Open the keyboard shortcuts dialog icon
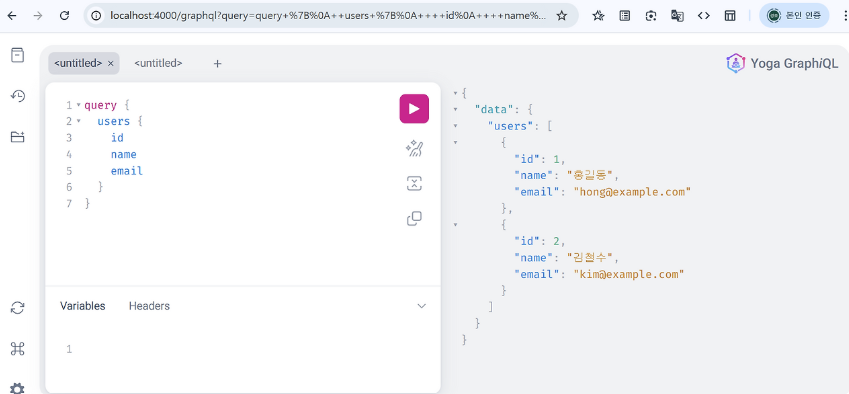This screenshot has height=394, width=849. pyautogui.click(x=18, y=349)
